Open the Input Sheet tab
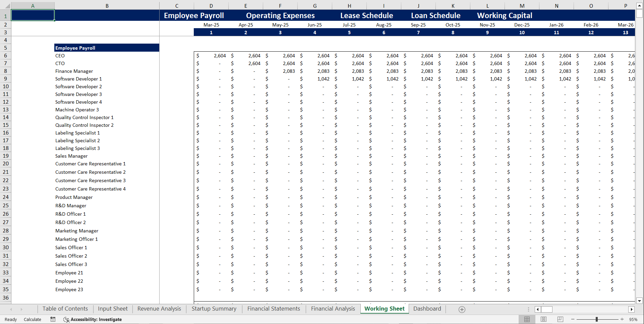This screenshot has height=324, width=644. 113,309
